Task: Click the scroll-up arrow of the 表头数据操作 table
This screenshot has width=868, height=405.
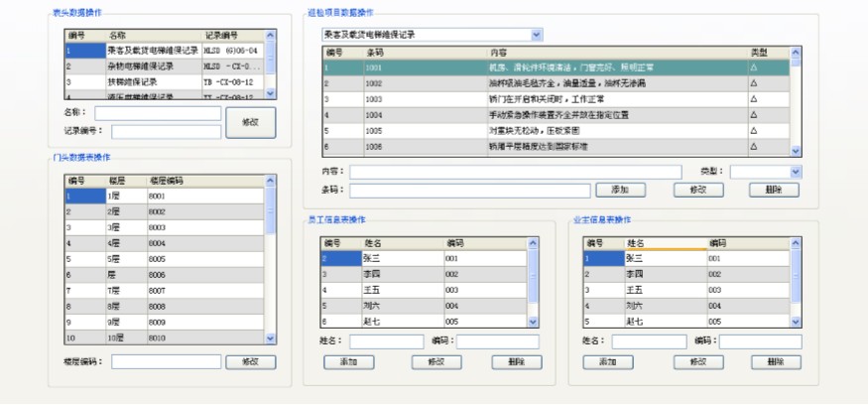Action: (270, 36)
